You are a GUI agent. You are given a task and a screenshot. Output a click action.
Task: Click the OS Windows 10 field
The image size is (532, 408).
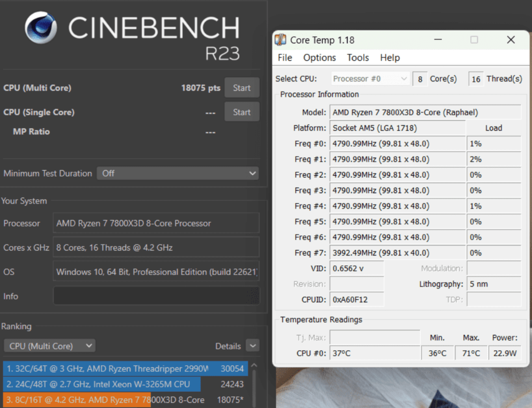(x=156, y=272)
